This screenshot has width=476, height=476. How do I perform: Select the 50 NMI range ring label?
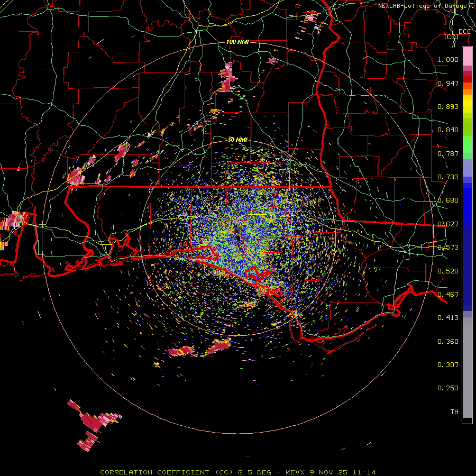[x=237, y=140]
